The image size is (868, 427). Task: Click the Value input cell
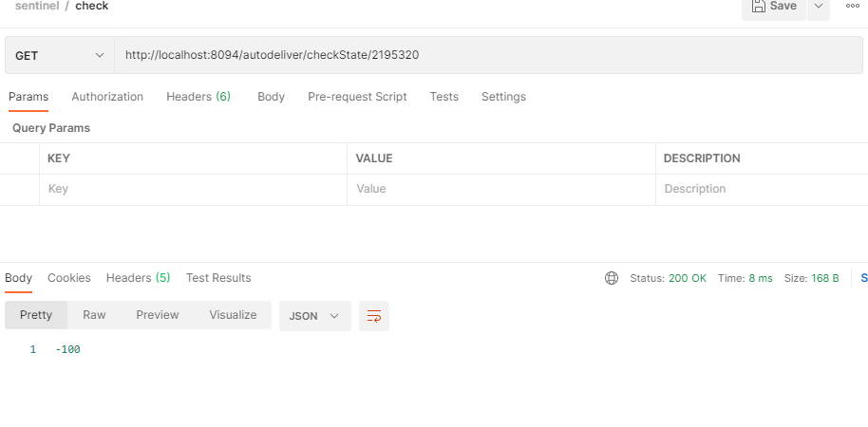(501, 190)
